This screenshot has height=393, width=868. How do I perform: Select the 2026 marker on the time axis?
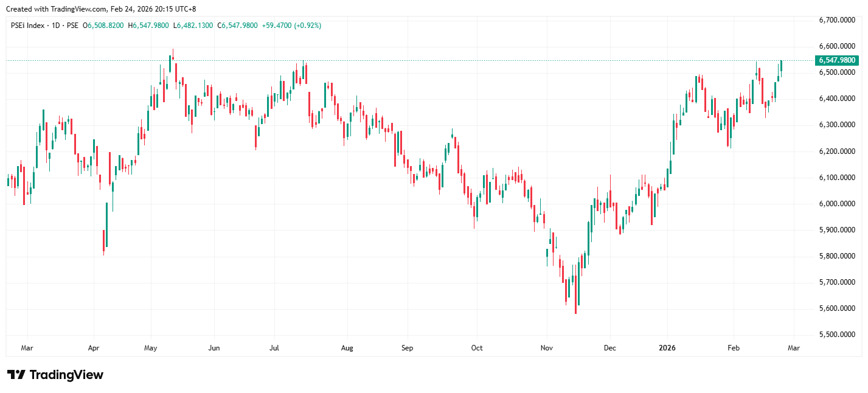pyautogui.click(x=667, y=348)
